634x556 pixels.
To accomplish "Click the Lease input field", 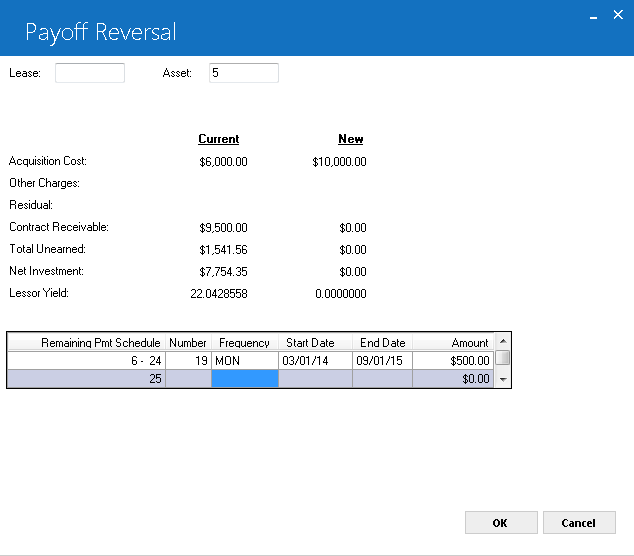I will click(x=90, y=73).
